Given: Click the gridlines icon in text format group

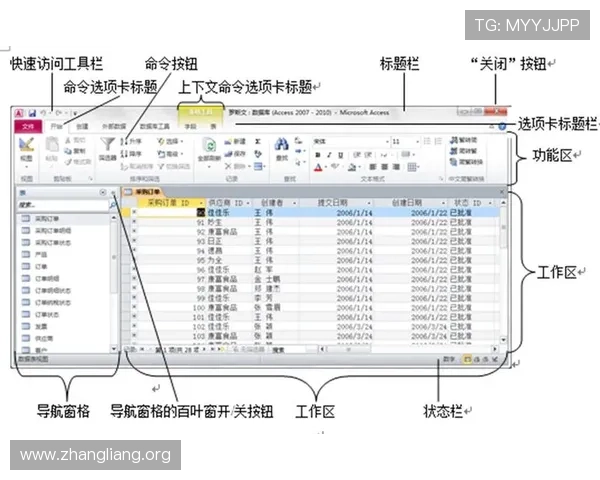Looking at the screenshot, I should (411, 167).
